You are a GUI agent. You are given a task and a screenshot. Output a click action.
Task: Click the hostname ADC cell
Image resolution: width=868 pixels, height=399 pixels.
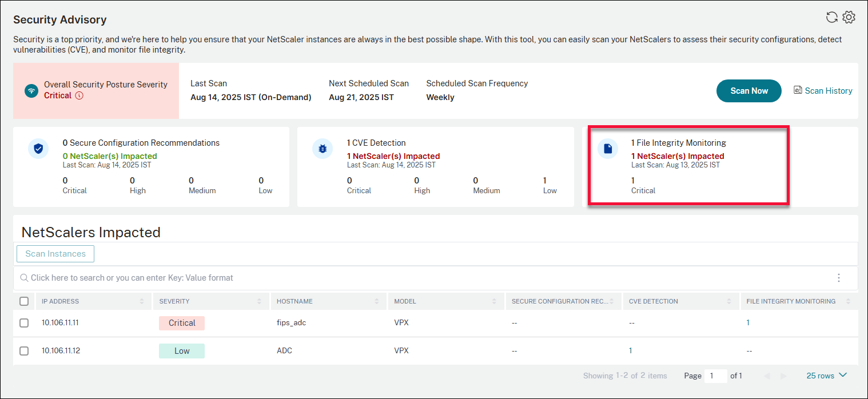pyautogui.click(x=284, y=351)
